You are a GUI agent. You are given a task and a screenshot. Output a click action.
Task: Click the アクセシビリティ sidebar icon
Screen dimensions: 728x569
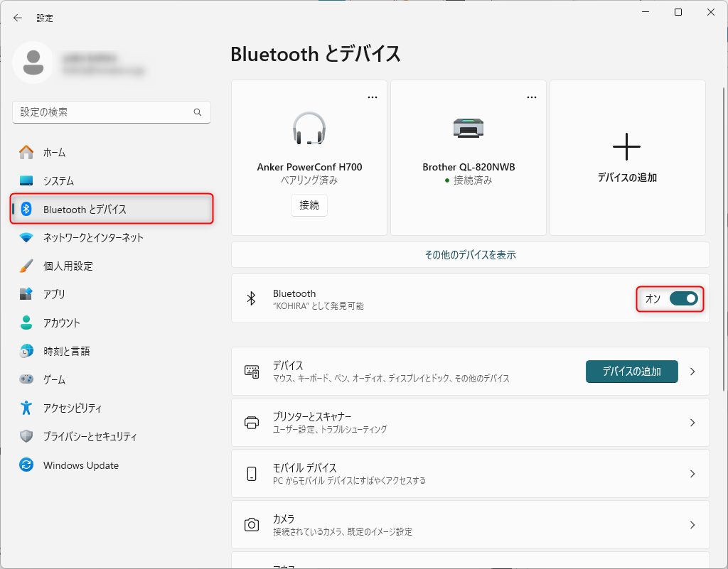tap(26, 408)
